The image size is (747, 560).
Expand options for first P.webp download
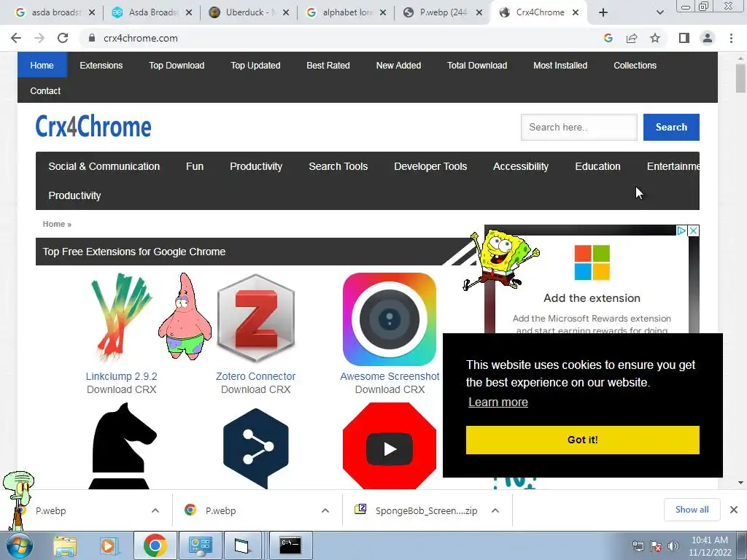coord(155,510)
